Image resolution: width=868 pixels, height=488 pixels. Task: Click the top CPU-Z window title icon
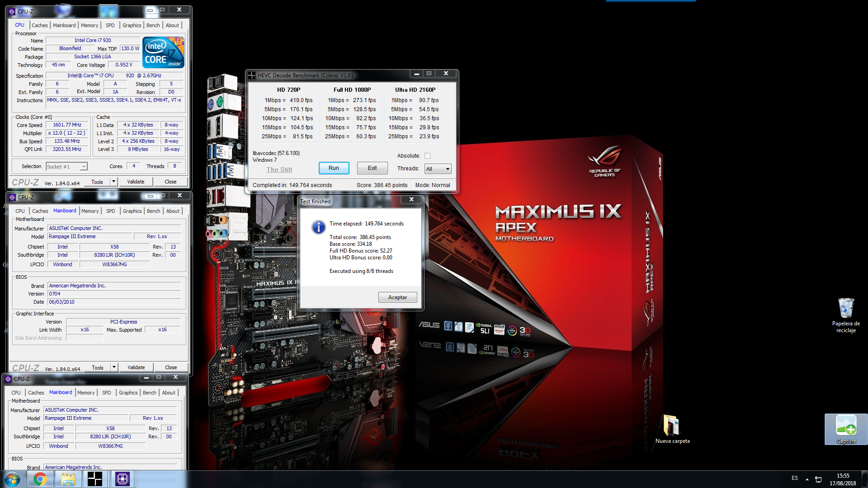tap(12, 11)
